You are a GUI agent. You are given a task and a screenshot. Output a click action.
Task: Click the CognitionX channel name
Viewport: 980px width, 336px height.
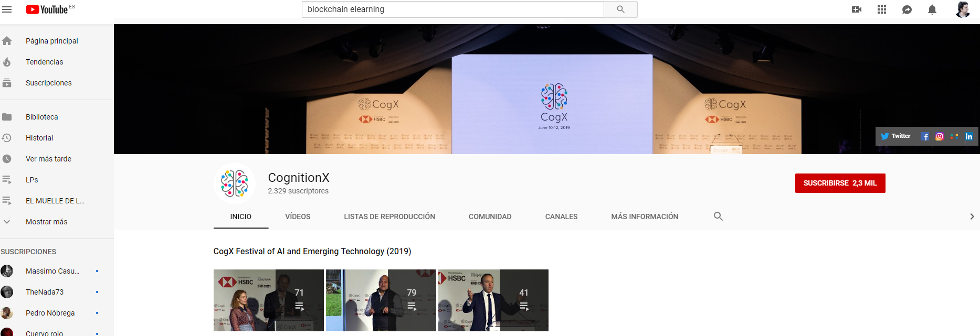tap(299, 178)
